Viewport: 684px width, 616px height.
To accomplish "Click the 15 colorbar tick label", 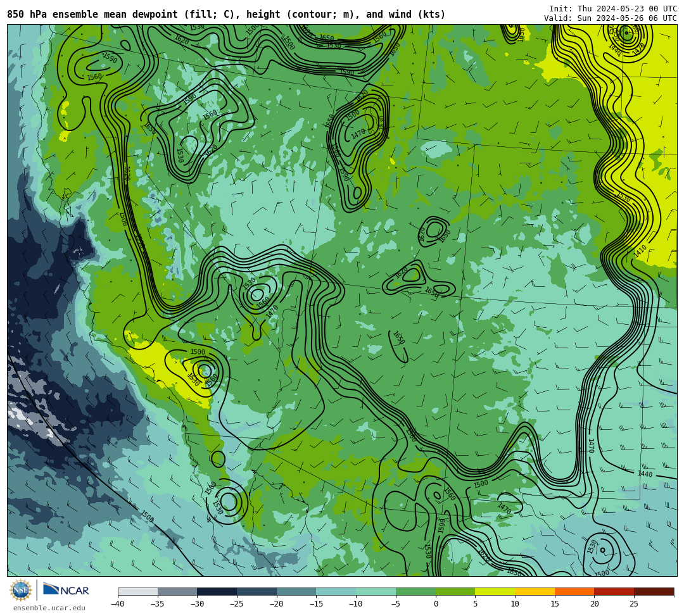I will [555, 604].
